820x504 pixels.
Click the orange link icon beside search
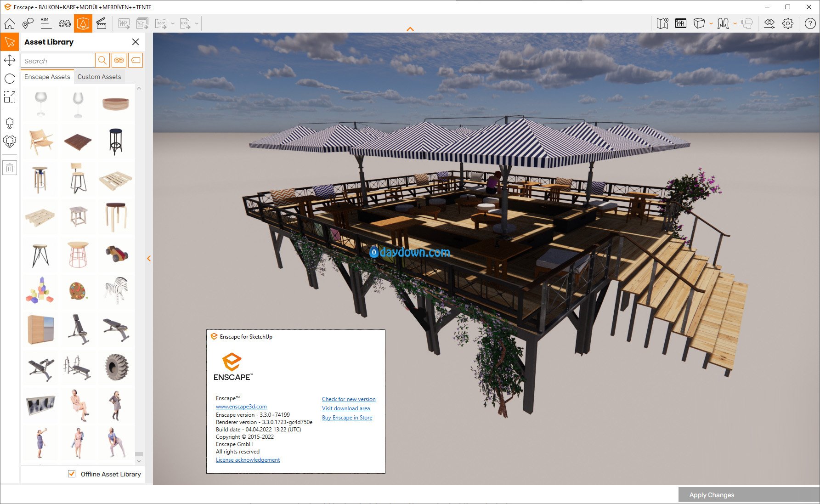click(119, 60)
